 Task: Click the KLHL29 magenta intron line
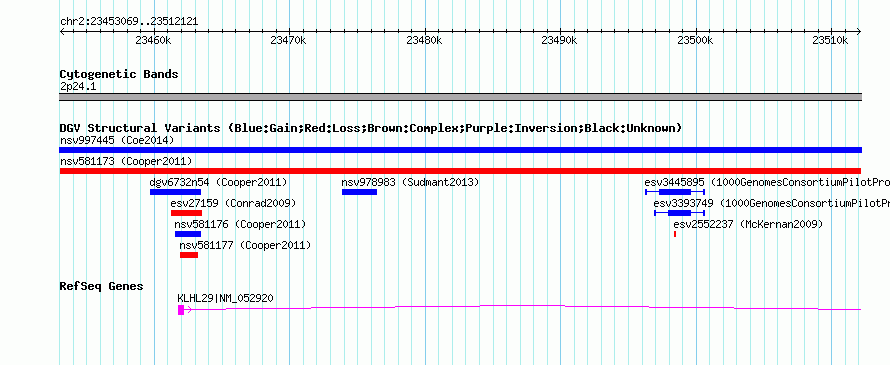(x=522, y=307)
